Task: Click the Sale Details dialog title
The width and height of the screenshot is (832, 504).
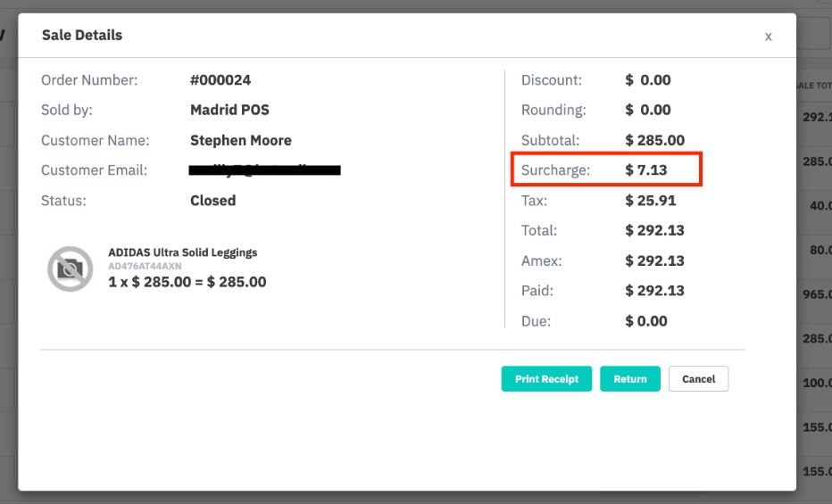Action: click(82, 35)
